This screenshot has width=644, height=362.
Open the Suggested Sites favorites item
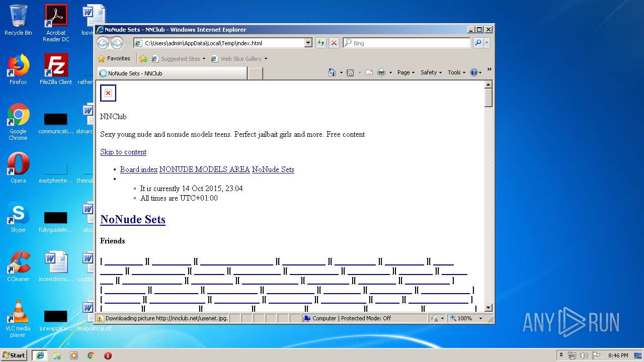point(179,59)
